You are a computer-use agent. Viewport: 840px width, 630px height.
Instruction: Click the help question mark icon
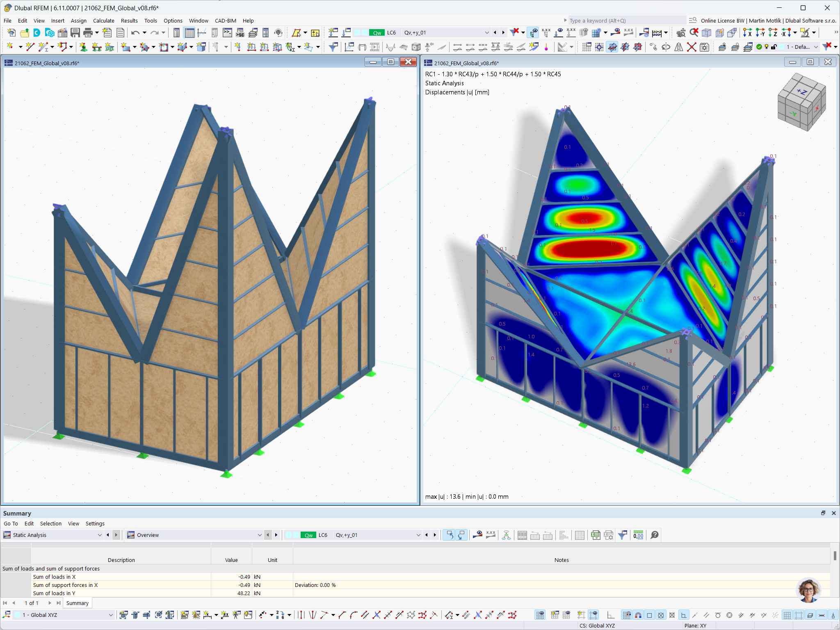click(655, 535)
